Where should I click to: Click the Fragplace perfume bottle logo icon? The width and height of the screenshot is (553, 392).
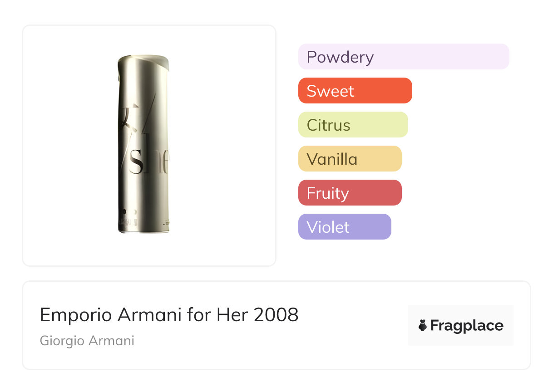click(x=423, y=325)
